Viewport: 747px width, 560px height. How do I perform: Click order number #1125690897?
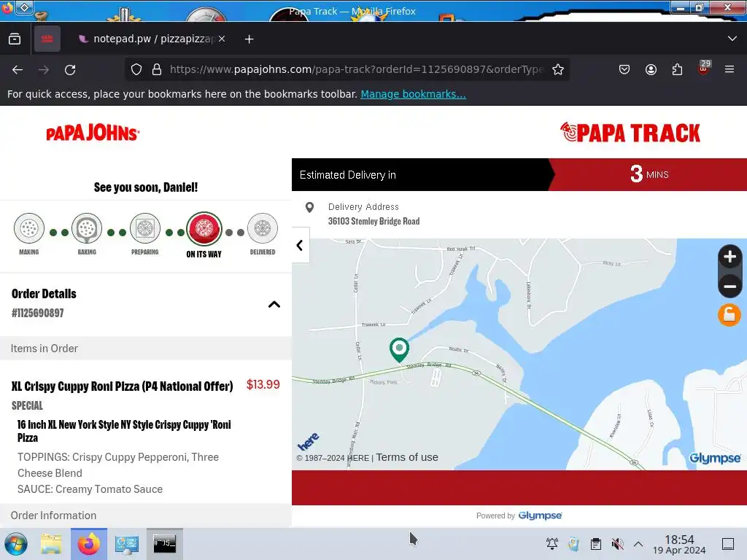[x=38, y=313]
